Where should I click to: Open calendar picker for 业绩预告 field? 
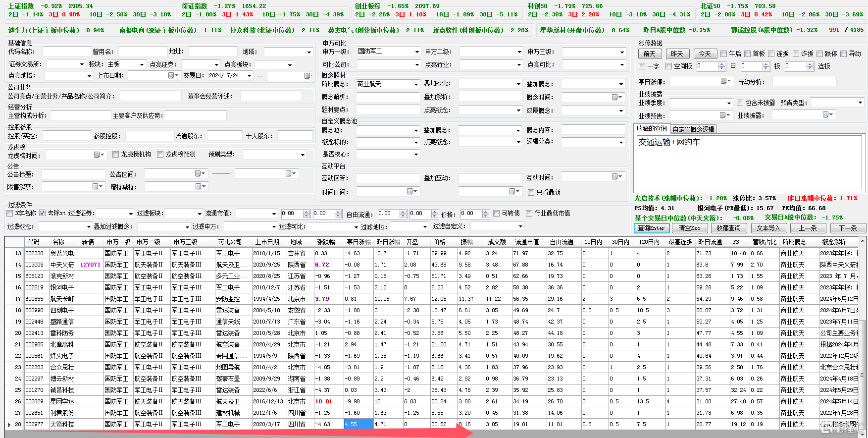(x=724, y=115)
